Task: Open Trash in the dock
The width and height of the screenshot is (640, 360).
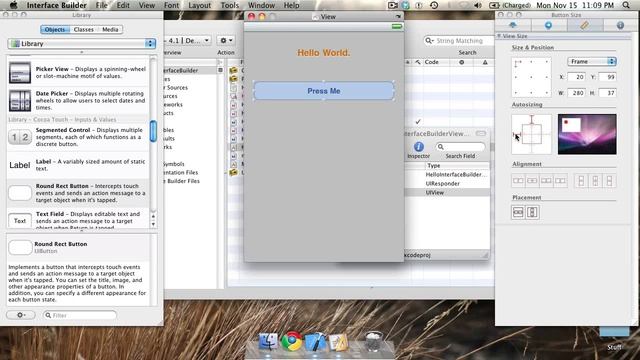Action: tap(373, 341)
